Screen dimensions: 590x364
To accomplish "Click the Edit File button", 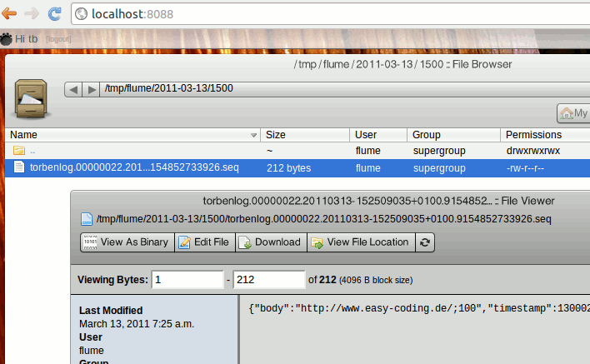I will [204, 242].
